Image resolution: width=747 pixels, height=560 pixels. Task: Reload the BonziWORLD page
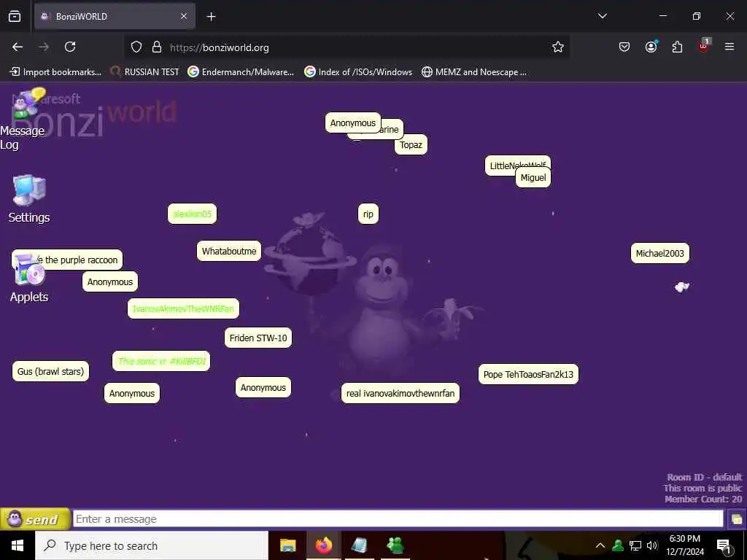click(x=70, y=47)
